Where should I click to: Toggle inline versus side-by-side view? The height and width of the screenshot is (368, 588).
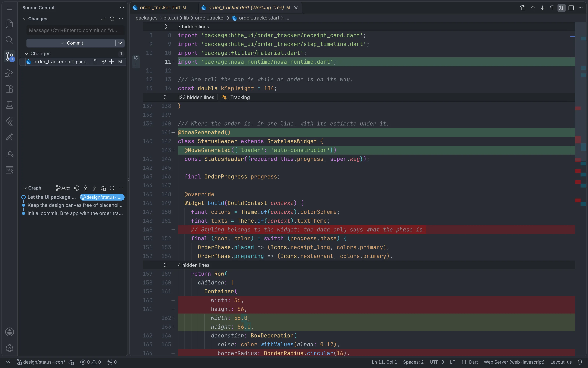(571, 8)
